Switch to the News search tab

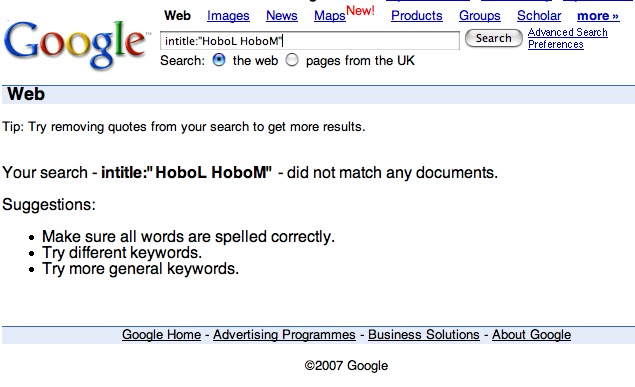[281, 16]
